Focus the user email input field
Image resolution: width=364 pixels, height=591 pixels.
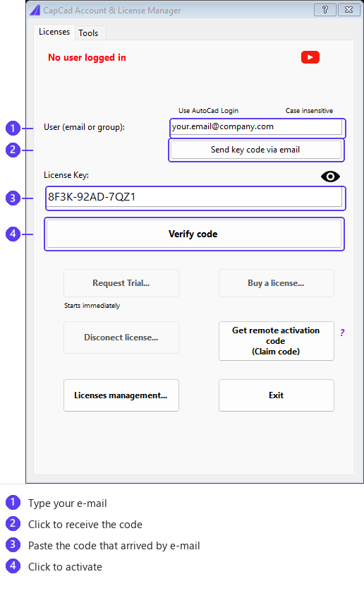pyautogui.click(x=257, y=127)
